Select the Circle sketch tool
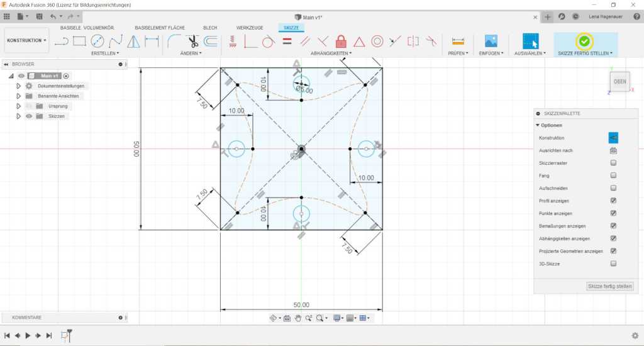This screenshot has width=644, height=346. pyautogui.click(x=97, y=41)
